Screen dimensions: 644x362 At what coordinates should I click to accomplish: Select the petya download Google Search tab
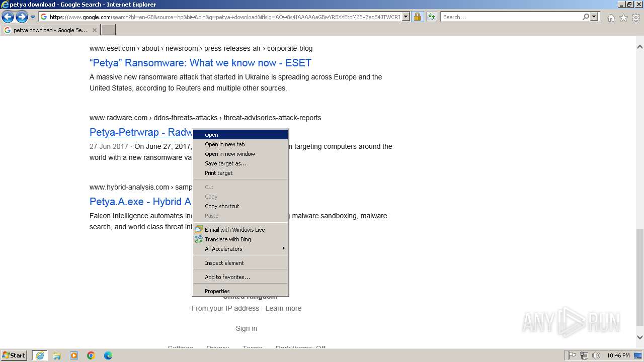[50, 30]
